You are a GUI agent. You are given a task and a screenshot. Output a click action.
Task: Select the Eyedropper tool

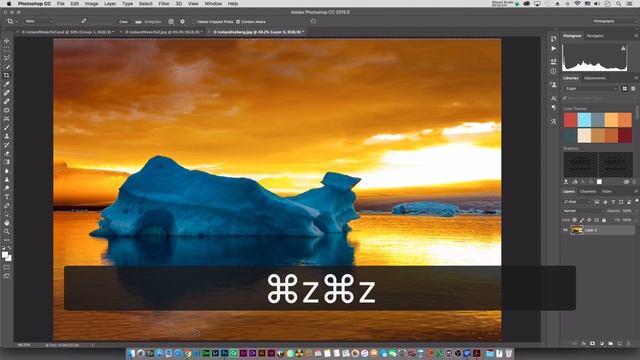pyautogui.click(x=7, y=84)
